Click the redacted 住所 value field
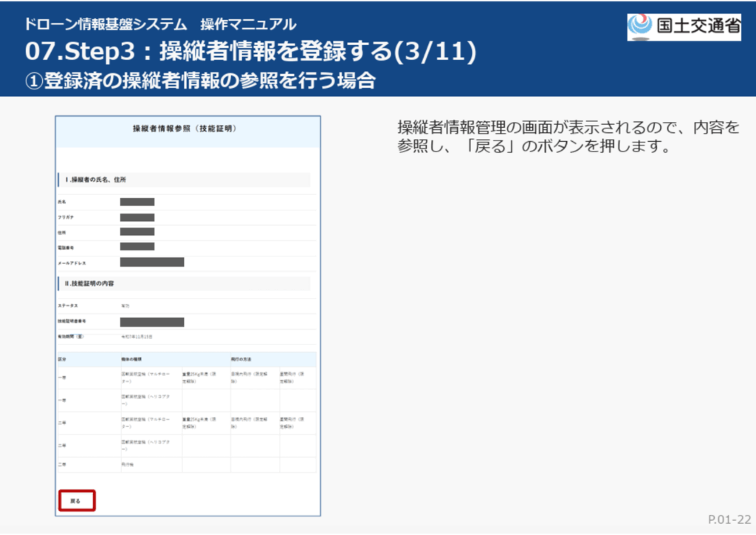756x535 pixels. [x=137, y=232]
